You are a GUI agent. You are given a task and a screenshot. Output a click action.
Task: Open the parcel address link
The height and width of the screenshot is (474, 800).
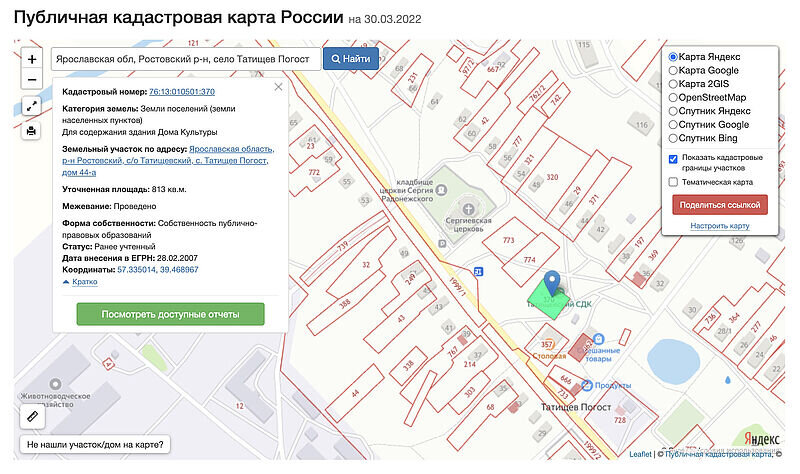coord(168,161)
